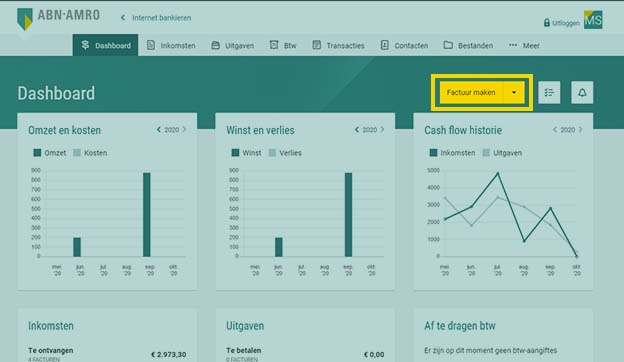The width and height of the screenshot is (624, 362).
Task: Click the Uitloggen link
Action: 566,23
